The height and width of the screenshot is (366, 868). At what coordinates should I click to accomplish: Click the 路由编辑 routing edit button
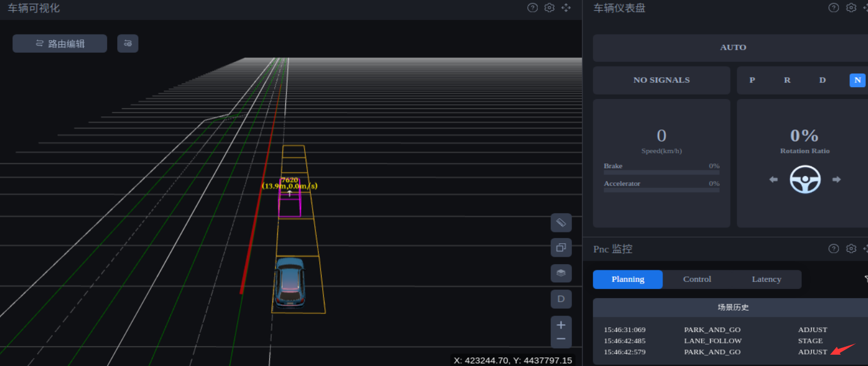(59, 44)
